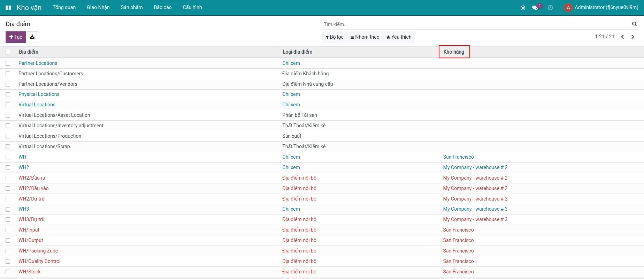Expand the Nhóm theo dropdown
Screen dimensions: 644x279
[x=365, y=37]
